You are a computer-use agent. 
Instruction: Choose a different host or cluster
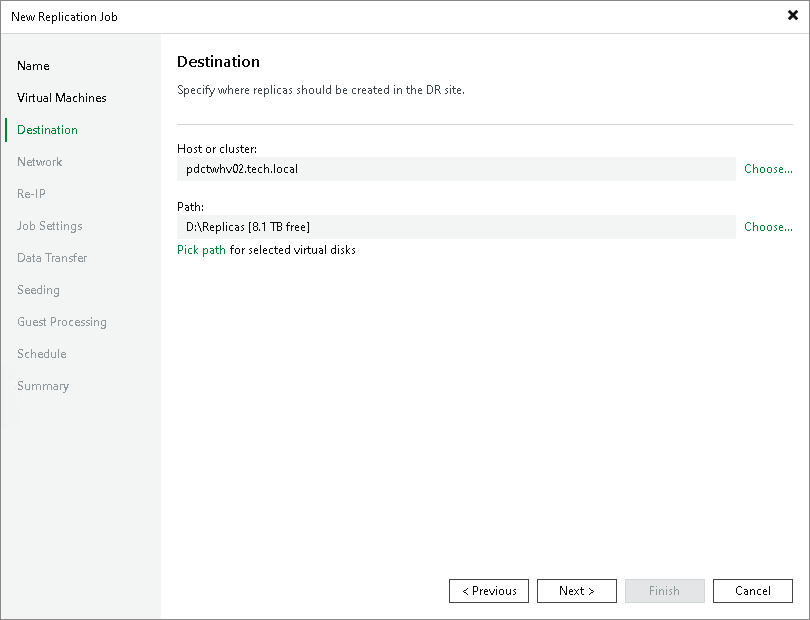coord(767,168)
